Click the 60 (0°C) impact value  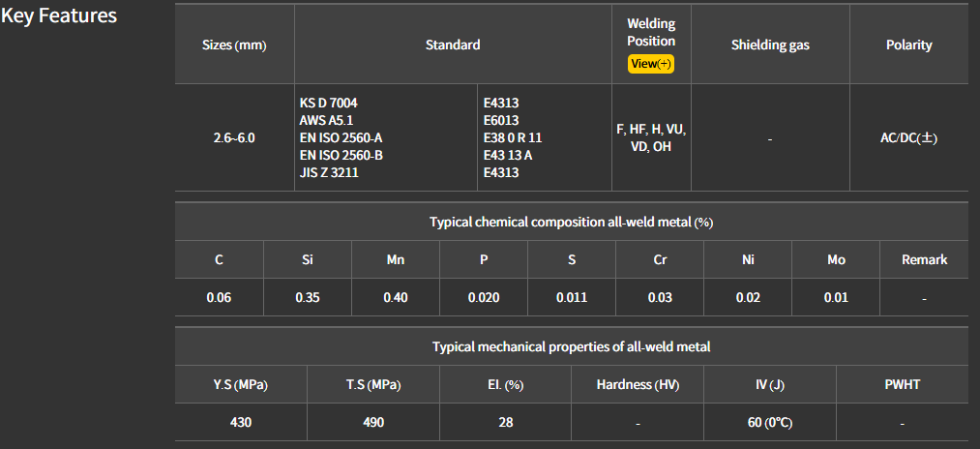coord(770,422)
